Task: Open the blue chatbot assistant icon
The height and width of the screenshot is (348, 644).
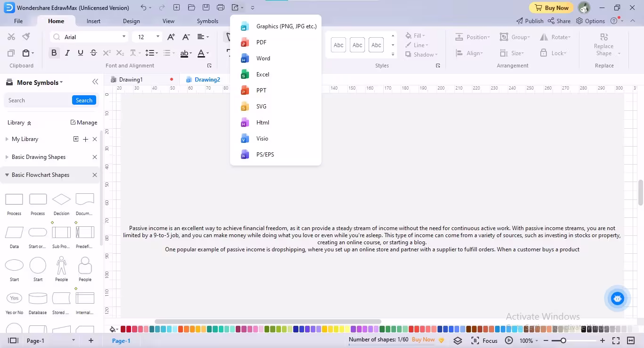Action: pos(617,298)
